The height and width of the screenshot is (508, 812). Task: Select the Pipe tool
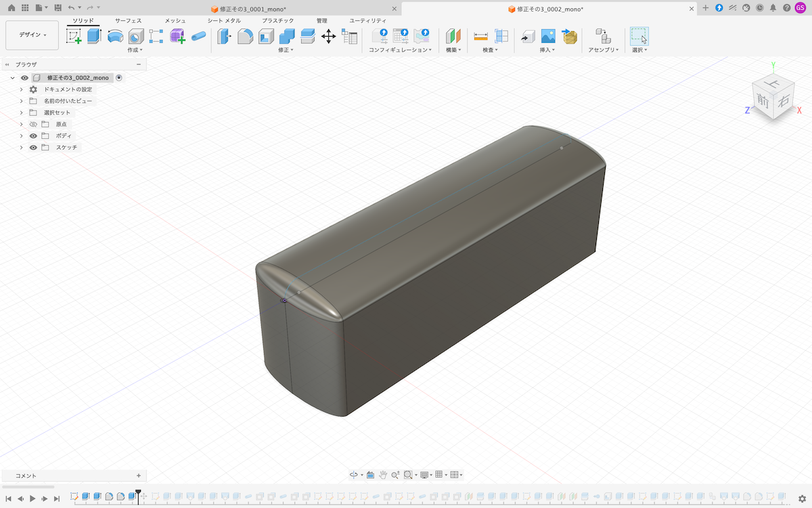198,37
